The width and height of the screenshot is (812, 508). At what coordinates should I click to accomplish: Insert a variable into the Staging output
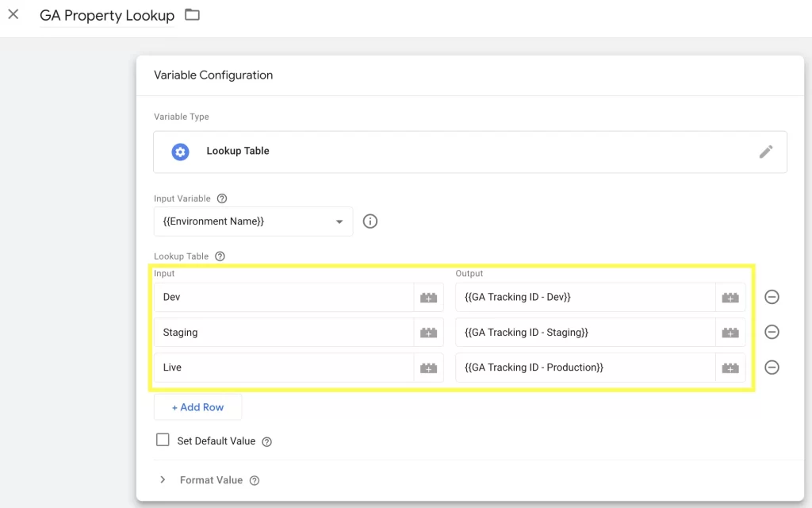tap(730, 333)
